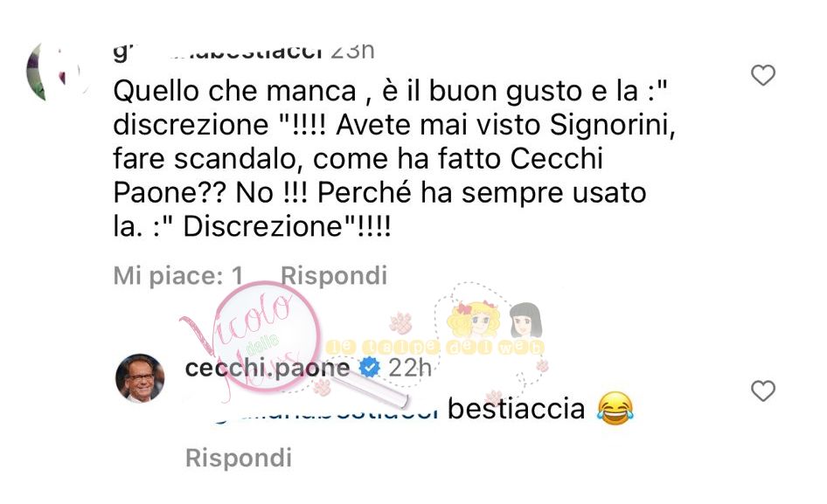Viewport: 827px width, 504px height.
Task: Click the dark-haired cartoon girl icon
Action: 525,319
